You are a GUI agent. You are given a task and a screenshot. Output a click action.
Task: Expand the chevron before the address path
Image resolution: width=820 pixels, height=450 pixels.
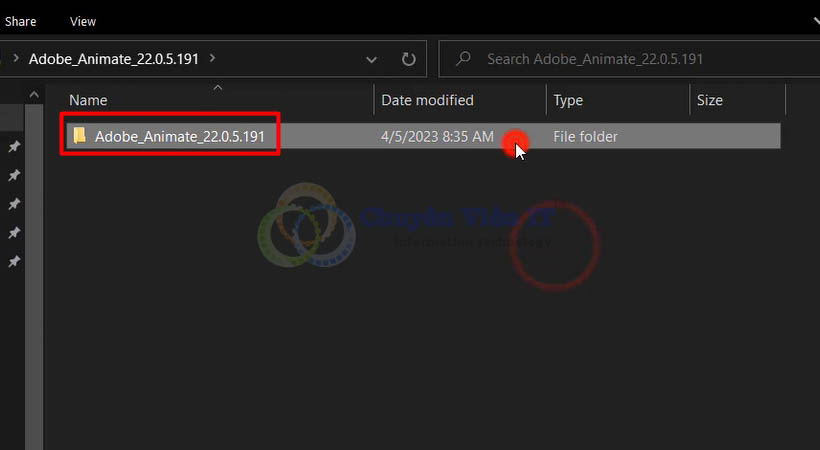16,58
